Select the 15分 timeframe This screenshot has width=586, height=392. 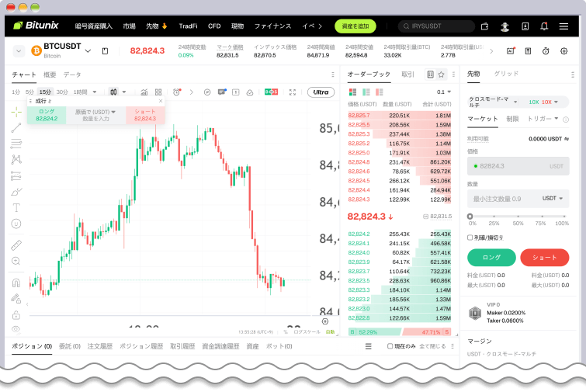tap(45, 92)
